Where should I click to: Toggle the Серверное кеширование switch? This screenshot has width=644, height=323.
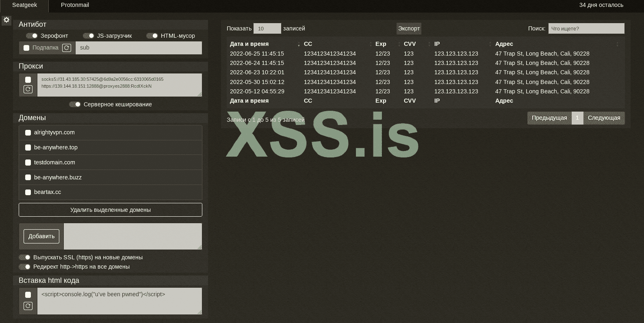(x=75, y=104)
